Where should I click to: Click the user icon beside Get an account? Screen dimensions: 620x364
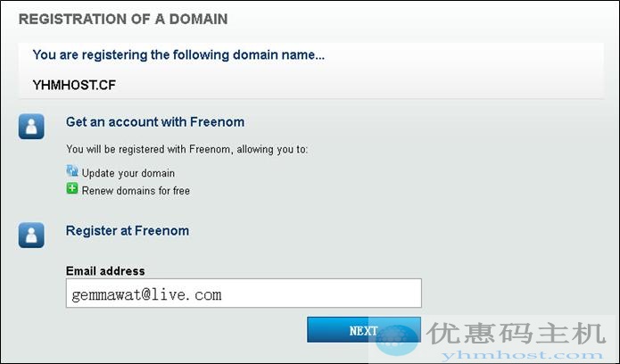coord(31,126)
